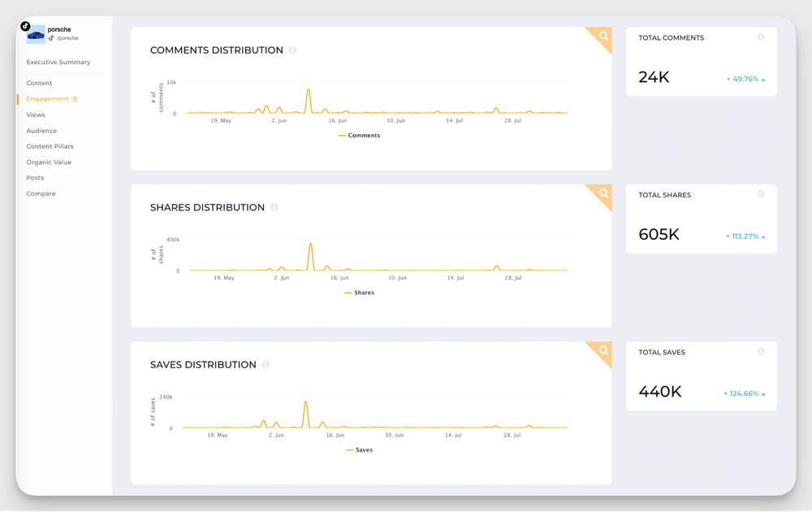
Task: Click the info icon on the Total Saves card
Action: 761,352
